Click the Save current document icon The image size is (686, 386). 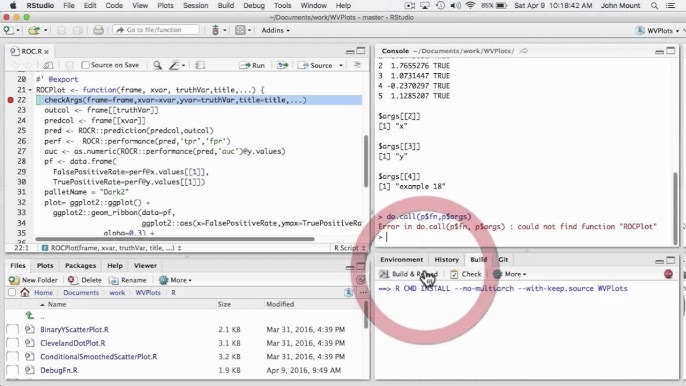(x=61, y=30)
